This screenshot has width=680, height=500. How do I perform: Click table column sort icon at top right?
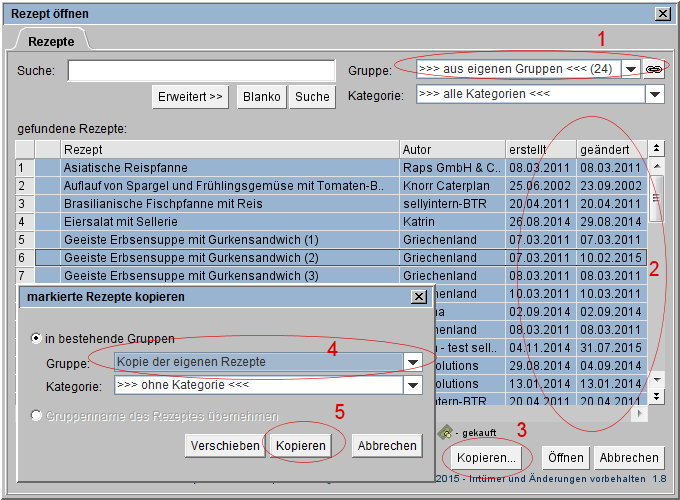pyautogui.click(x=657, y=149)
